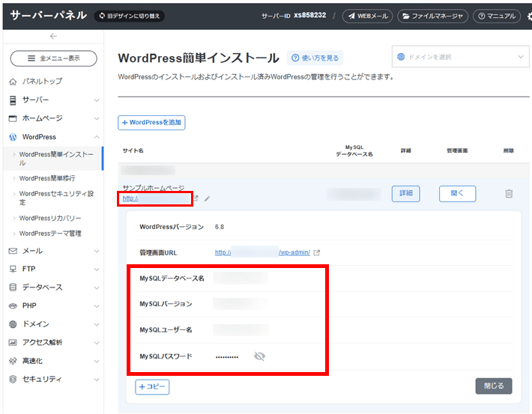Click the WordPress logo icon in sidebar

click(13, 137)
